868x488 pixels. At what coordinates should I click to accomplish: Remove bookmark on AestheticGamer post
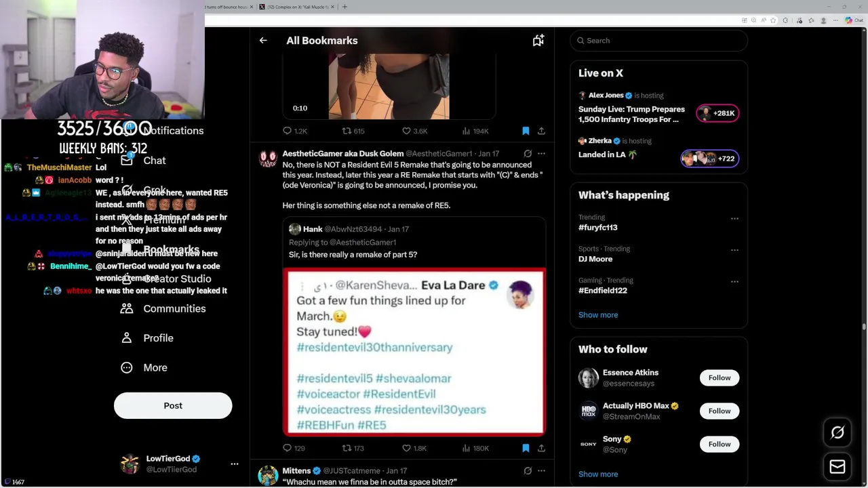tap(526, 448)
